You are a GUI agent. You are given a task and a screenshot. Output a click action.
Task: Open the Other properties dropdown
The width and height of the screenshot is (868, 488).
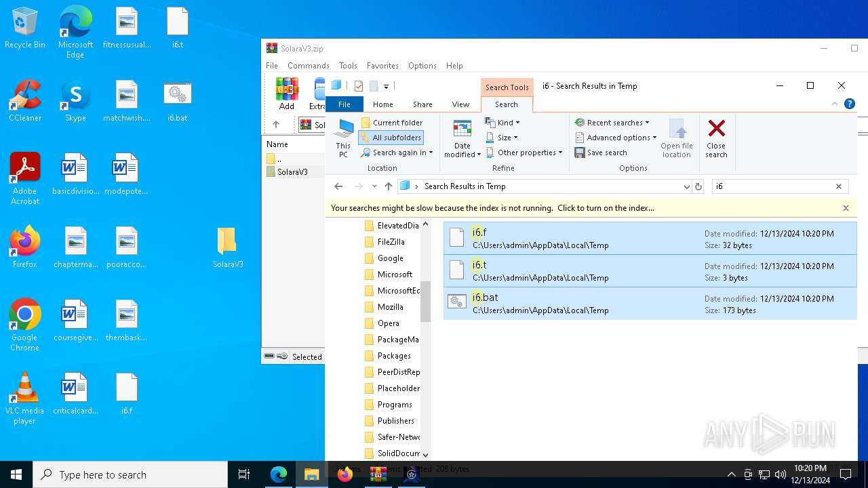(524, 152)
